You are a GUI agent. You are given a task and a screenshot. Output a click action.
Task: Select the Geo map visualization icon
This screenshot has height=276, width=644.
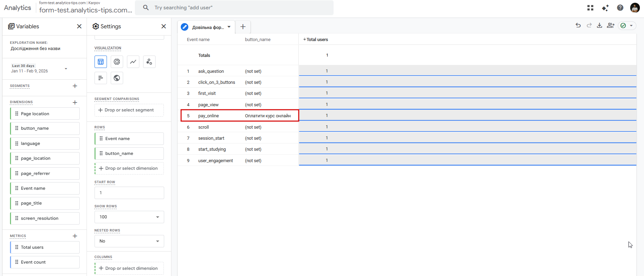tap(117, 78)
